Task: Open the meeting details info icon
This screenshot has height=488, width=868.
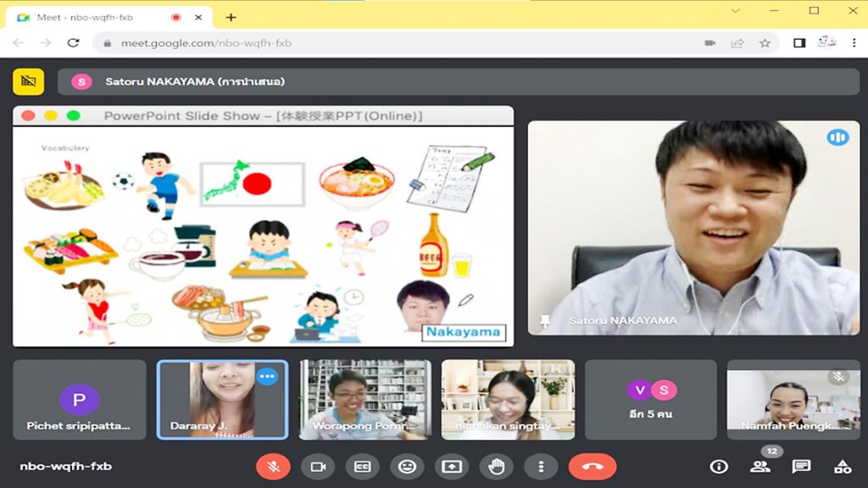Action: [x=719, y=466]
